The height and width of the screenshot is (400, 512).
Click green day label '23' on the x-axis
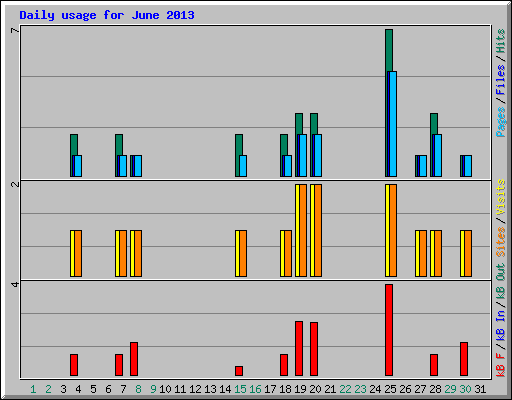[360, 389]
